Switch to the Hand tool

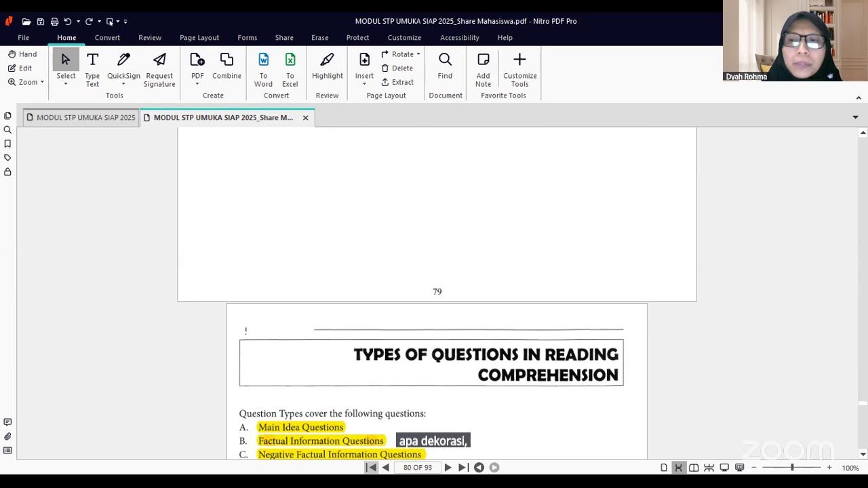click(x=22, y=54)
